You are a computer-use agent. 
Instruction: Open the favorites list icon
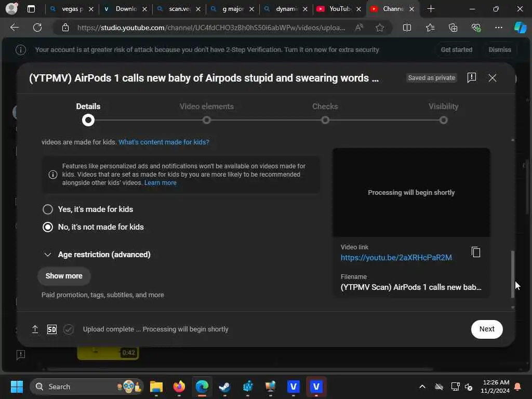(430, 28)
